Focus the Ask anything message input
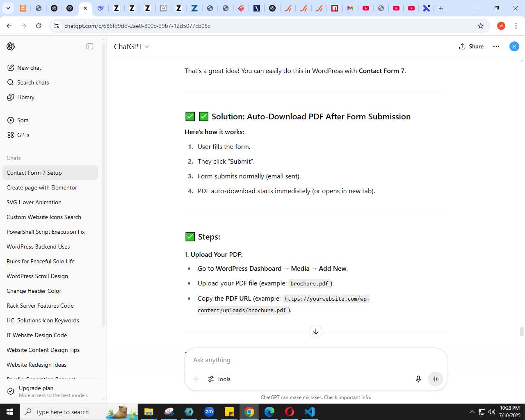525x420 pixels. pyautogui.click(x=315, y=360)
